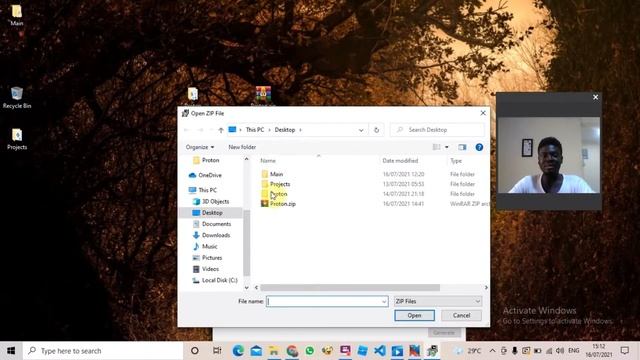
Task: Open the ZIP Files type dropdown
Action: pyautogui.click(x=438, y=301)
